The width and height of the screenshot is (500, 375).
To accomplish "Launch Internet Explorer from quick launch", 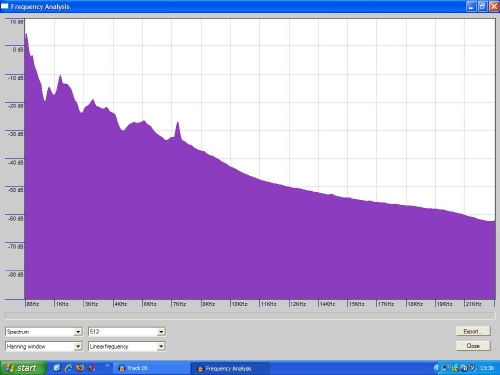I will tap(69, 368).
